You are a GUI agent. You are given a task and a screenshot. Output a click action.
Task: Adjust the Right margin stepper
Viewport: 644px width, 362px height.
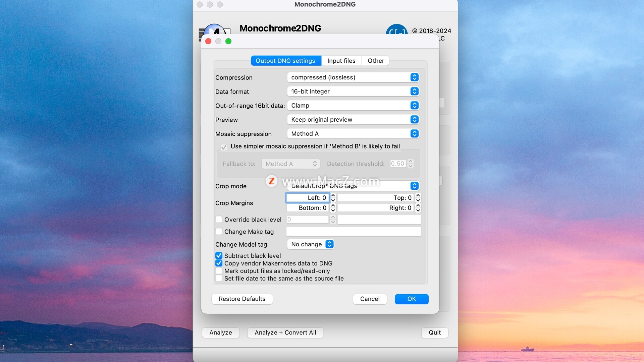click(418, 208)
